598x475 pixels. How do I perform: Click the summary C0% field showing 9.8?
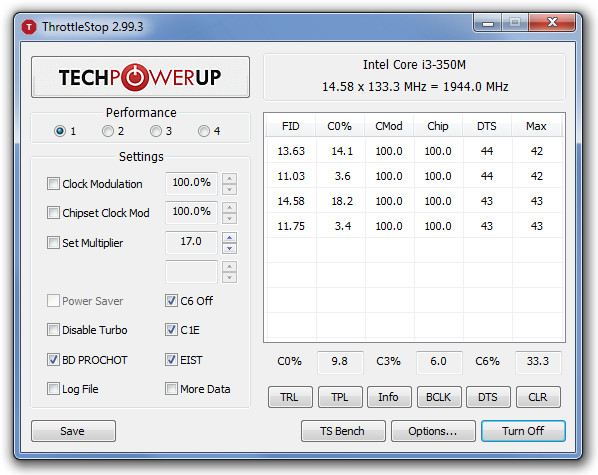tap(340, 362)
